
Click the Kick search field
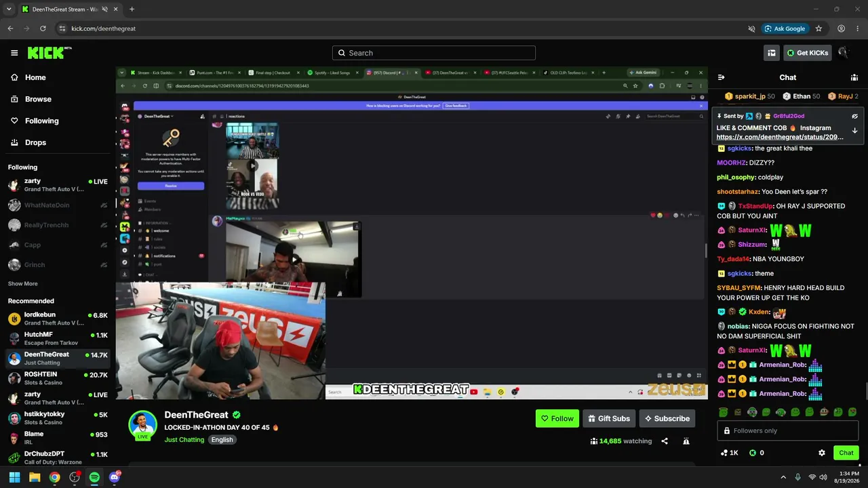click(434, 53)
